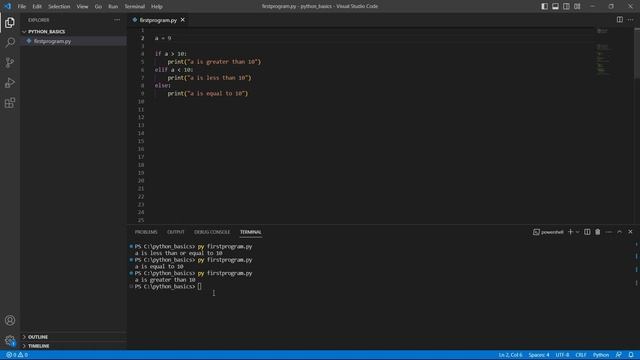This screenshot has height=360, width=640.
Task: Open the Selection menu
Action: pyautogui.click(x=59, y=7)
